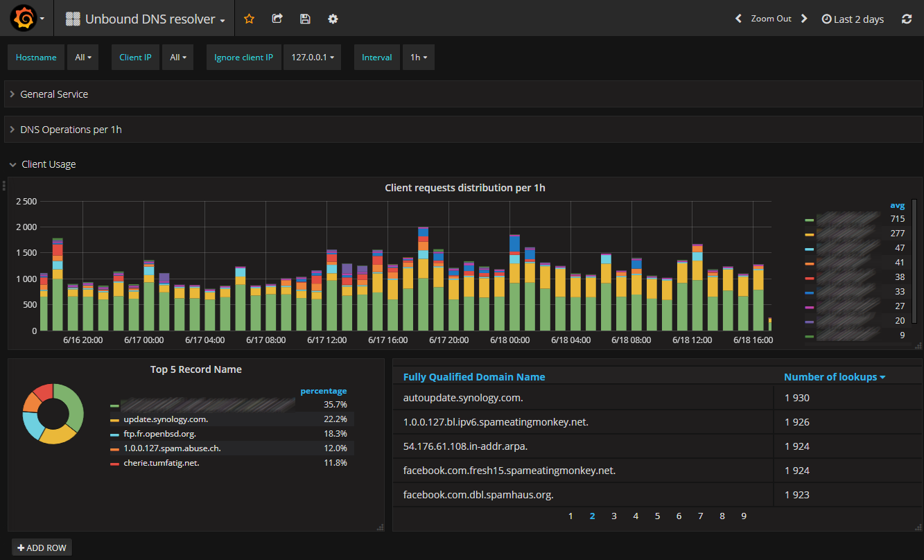Toggle ftp.fr.openbsd.org. series in legend

point(161,434)
